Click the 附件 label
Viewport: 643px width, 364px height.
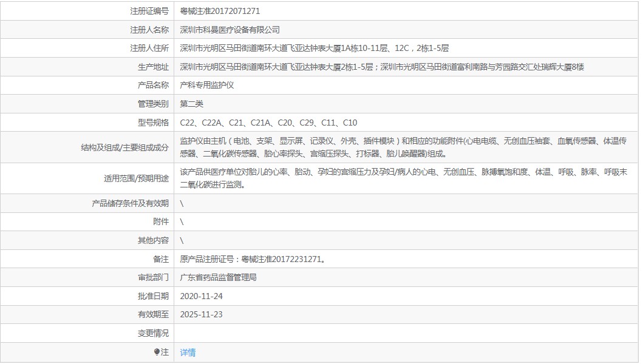[161, 222]
